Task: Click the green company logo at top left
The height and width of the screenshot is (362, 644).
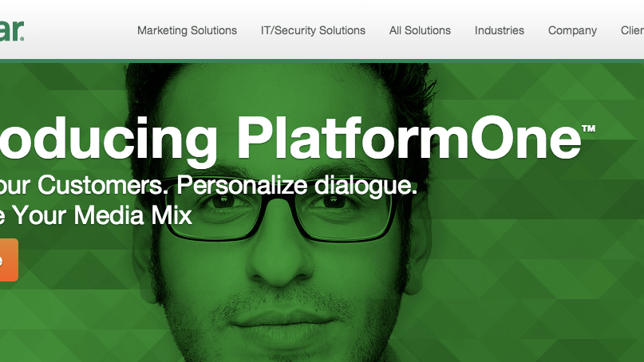Action: 10,30
